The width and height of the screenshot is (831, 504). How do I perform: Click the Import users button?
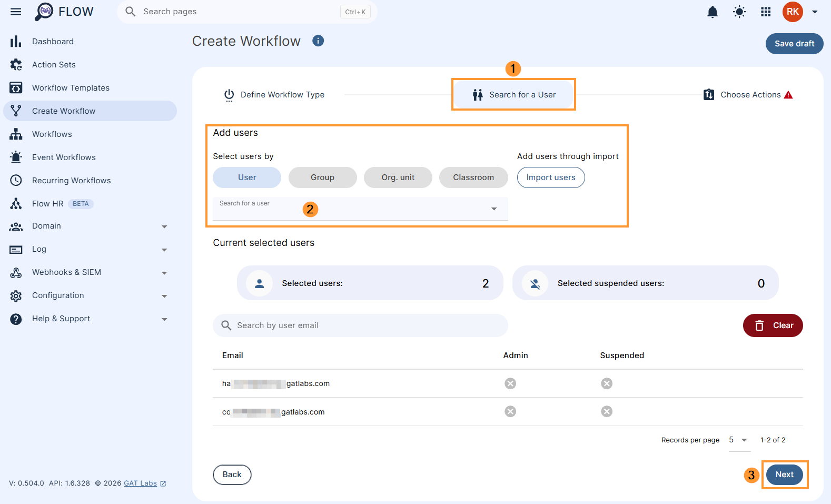coord(551,177)
